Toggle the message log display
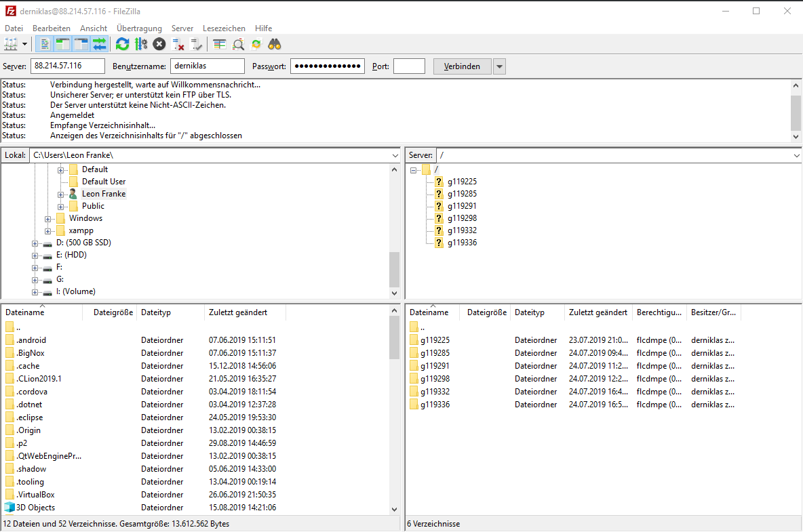Image resolution: width=803 pixels, height=532 pixels. 45,45
